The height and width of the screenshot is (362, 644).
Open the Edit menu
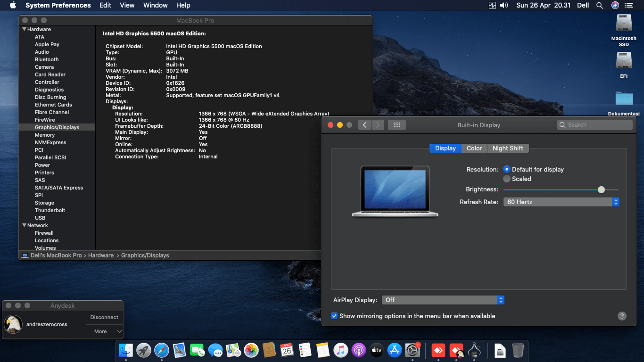pos(105,5)
